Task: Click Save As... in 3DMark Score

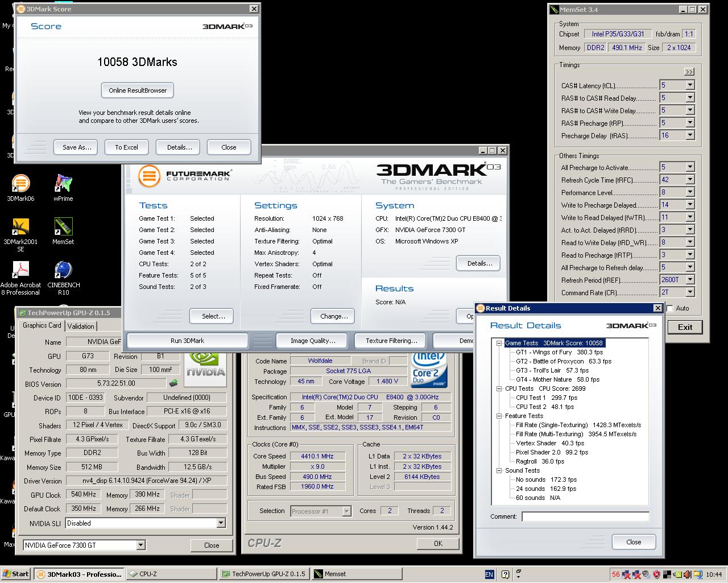Action: [x=77, y=147]
